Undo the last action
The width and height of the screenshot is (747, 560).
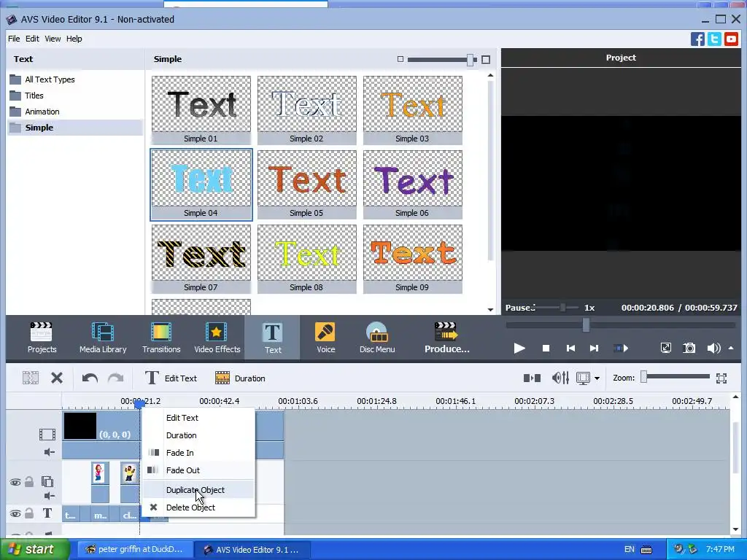[90, 378]
